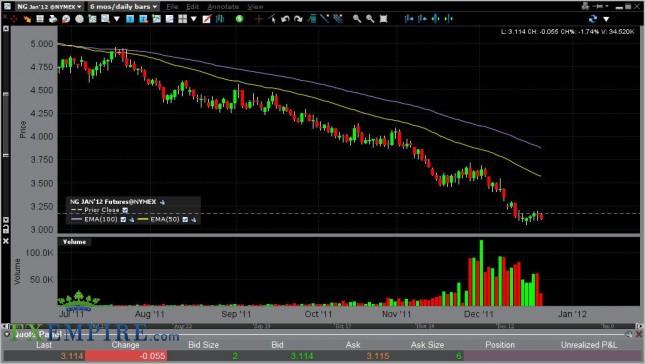Select the trendline drawing tool

[x=325, y=19]
